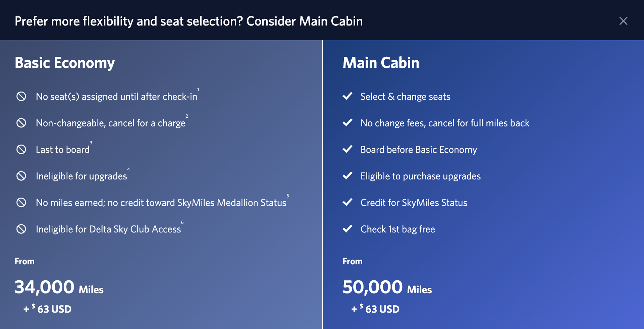
Task: Click the prohibited icon beside seat assignment restriction
Action: coord(22,96)
